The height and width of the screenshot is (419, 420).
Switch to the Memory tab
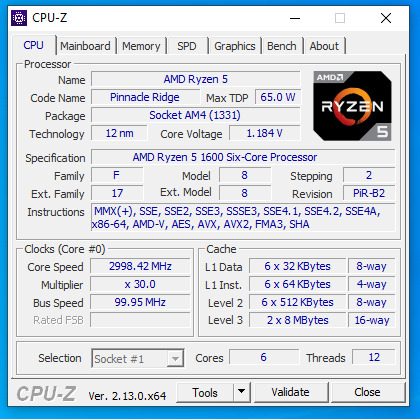(141, 46)
